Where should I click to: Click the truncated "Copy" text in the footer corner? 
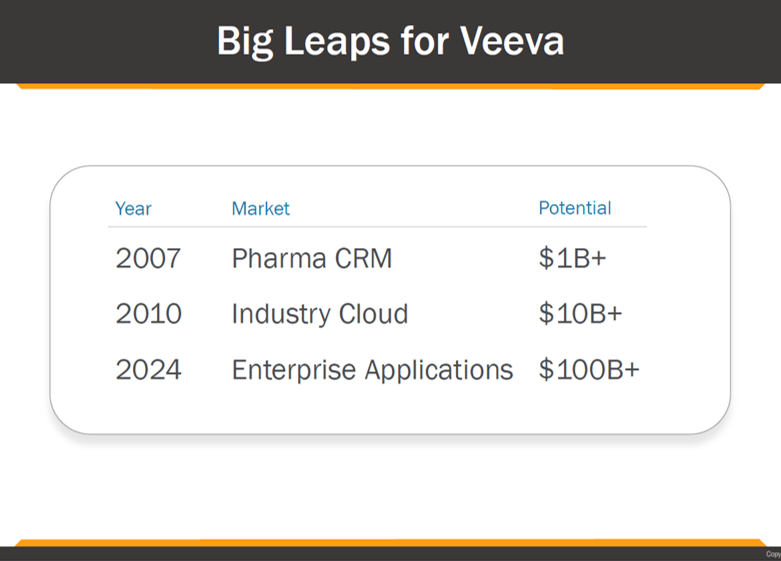tap(772, 554)
